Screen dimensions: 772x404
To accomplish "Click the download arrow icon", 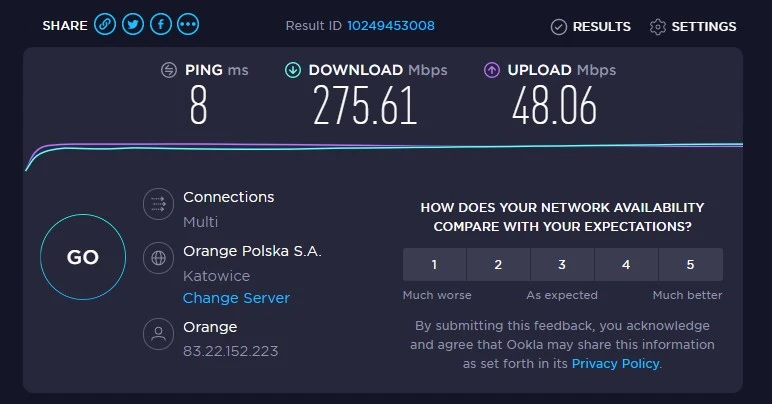I will pos(293,70).
